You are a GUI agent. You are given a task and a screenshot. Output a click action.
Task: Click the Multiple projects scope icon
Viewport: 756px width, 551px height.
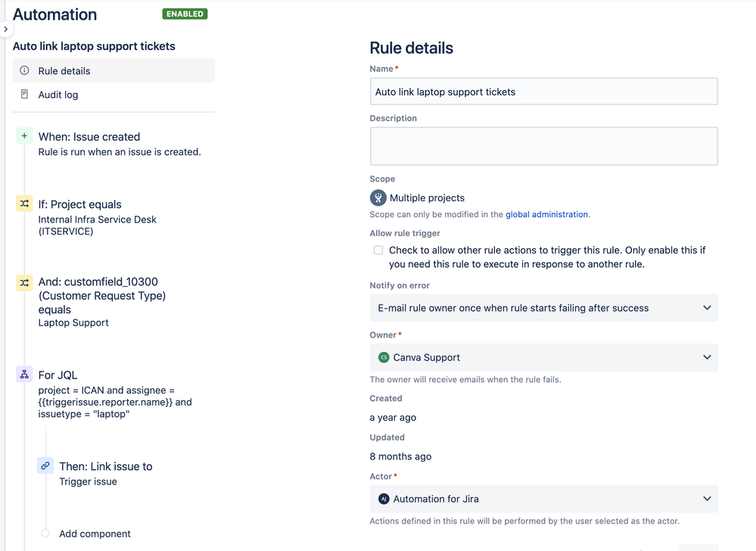tap(378, 198)
